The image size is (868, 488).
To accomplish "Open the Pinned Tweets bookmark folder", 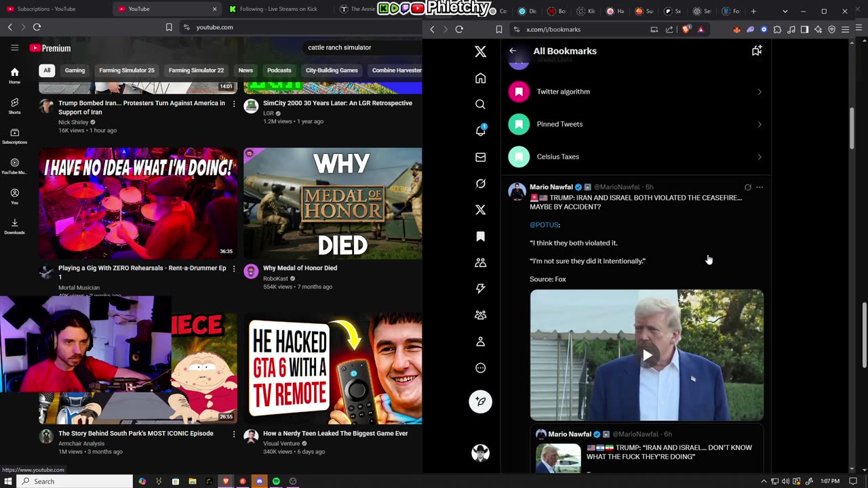I will (636, 124).
